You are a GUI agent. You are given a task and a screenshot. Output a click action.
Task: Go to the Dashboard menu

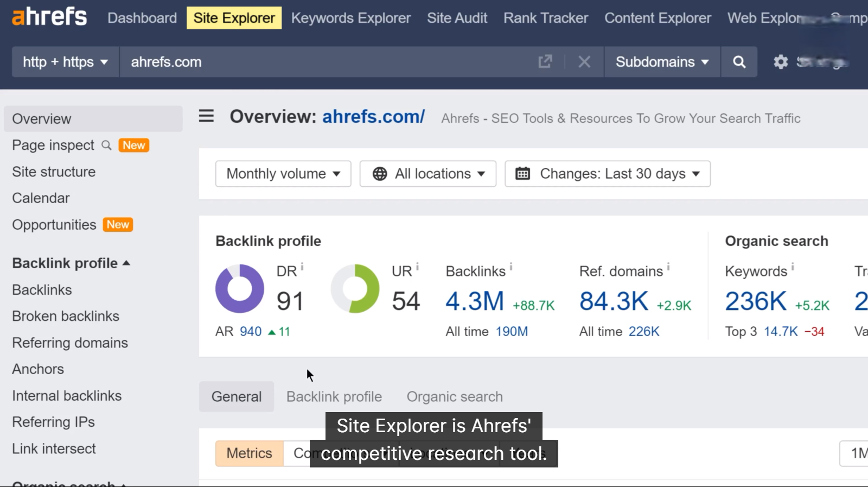click(x=142, y=18)
